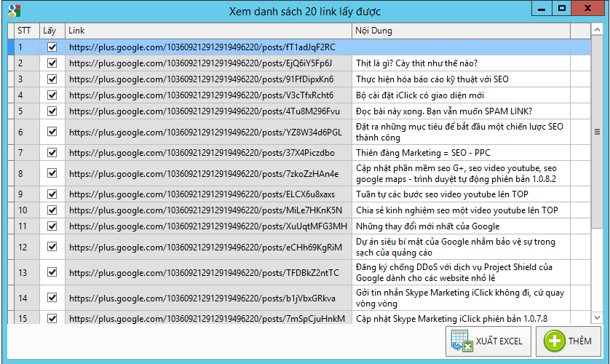The width and height of the screenshot is (610, 364).
Task: Click the scroll up arrow of the list
Action: tap(597, 30)
